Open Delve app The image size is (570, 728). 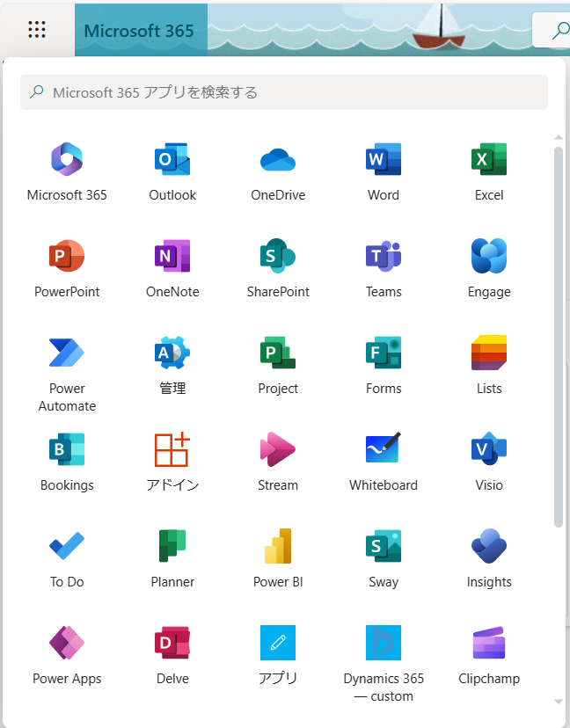coord(172,643)
